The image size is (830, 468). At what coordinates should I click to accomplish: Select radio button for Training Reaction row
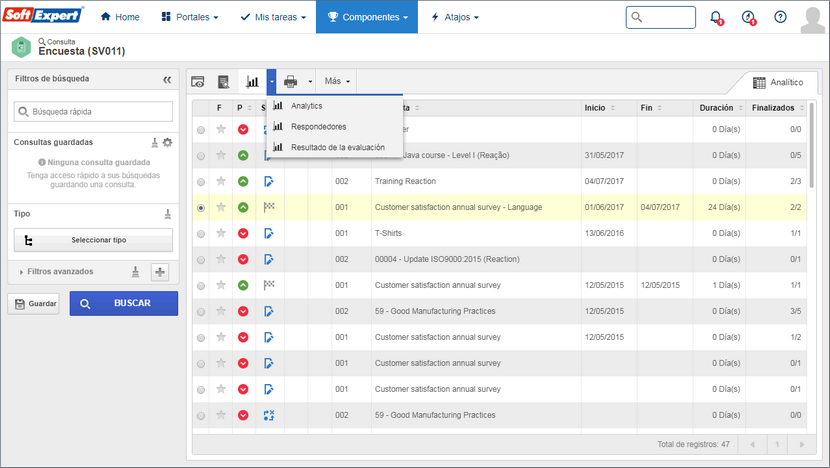pyautogui.click(x=201, y=182)
